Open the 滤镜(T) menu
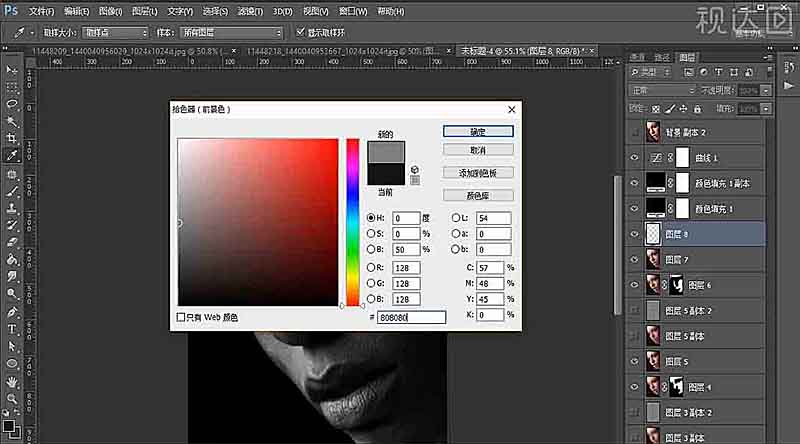 coord(250,11)
